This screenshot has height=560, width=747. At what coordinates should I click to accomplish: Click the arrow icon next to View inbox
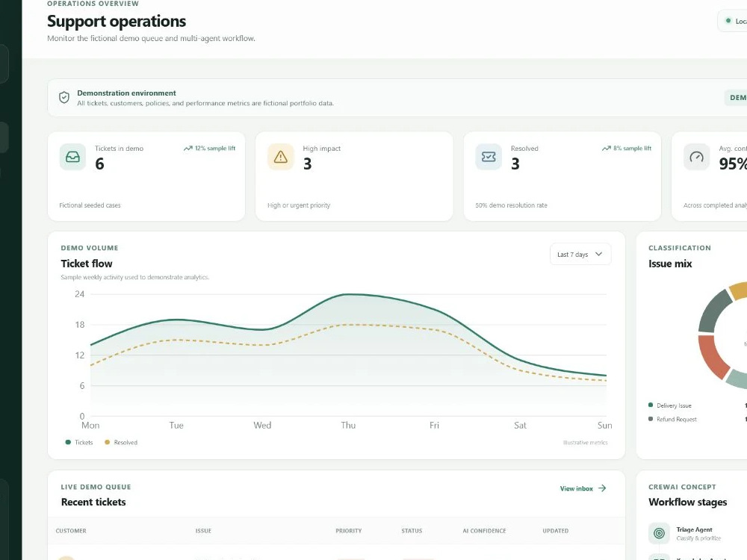[602, 488]
